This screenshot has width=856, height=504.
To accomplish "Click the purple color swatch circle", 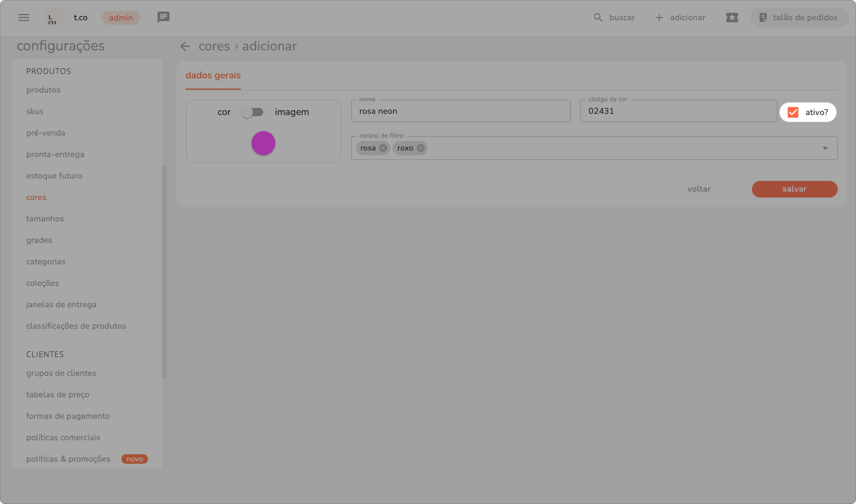I will [x=263, y=143].
